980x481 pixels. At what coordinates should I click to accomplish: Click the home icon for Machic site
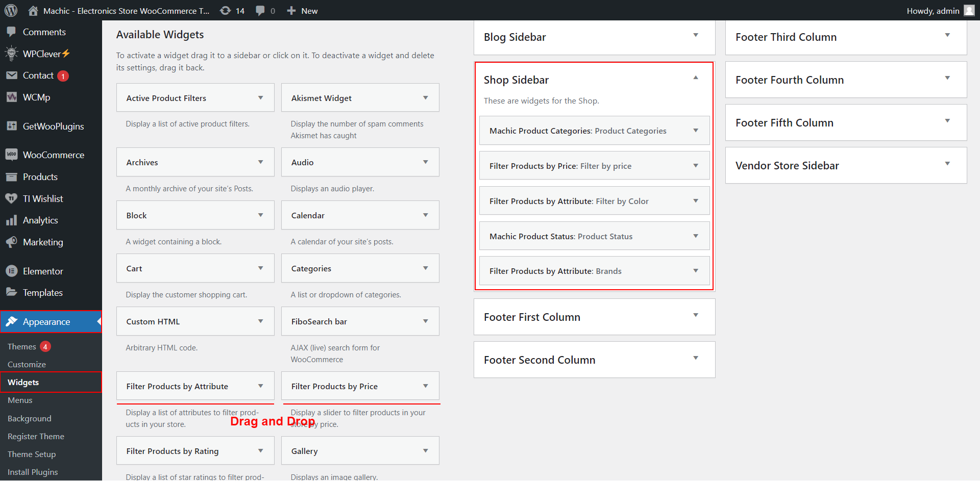pyautogui.click(x=33, y=11)
